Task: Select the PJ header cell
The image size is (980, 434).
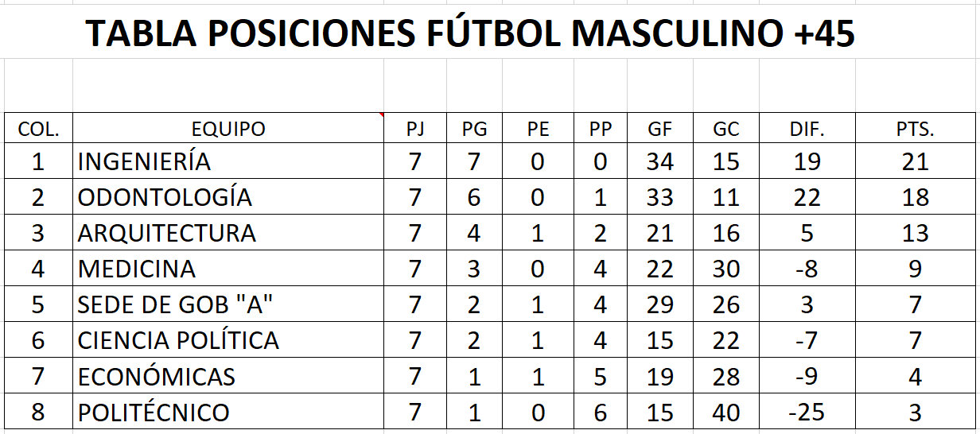Action: tap(414, 128)
